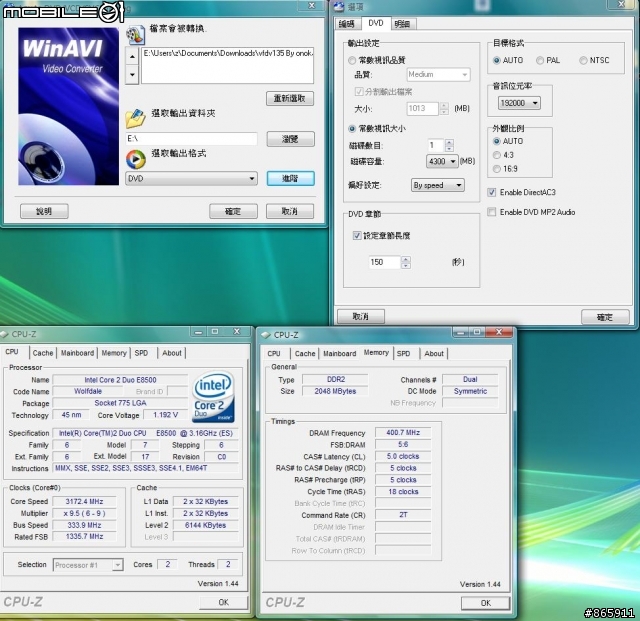Click the 1013 MB size stepper arrows
The height and width of the screenshot is (621, 640).
pos(444,109)
